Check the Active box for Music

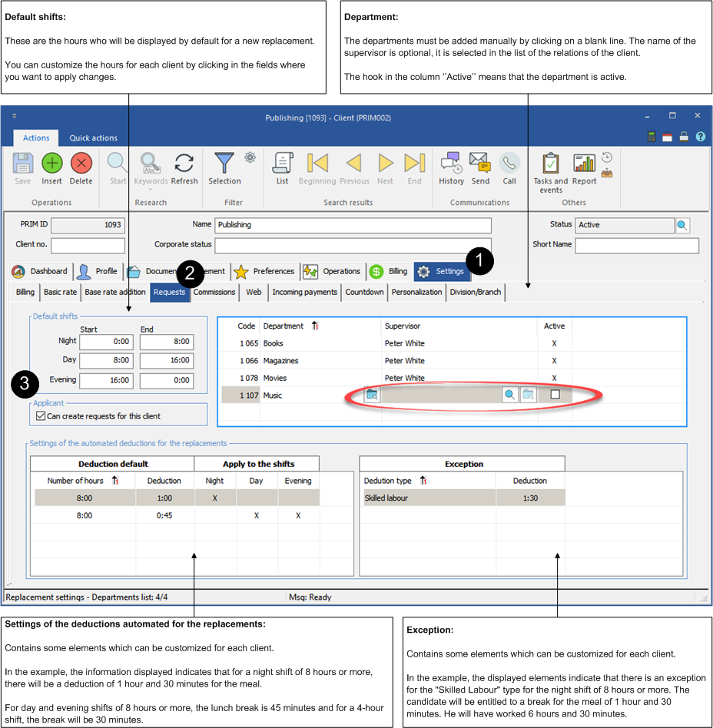point(555,395)
